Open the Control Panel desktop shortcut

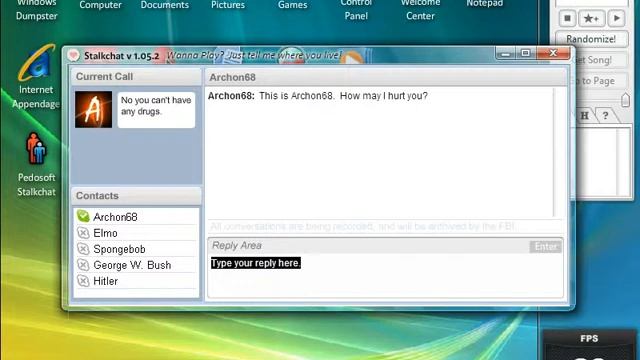(356, 11)
